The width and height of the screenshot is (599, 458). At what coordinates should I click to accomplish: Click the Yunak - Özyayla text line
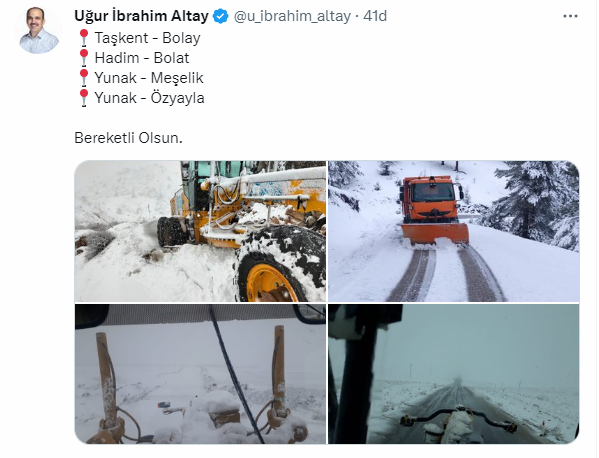[149, 98]
